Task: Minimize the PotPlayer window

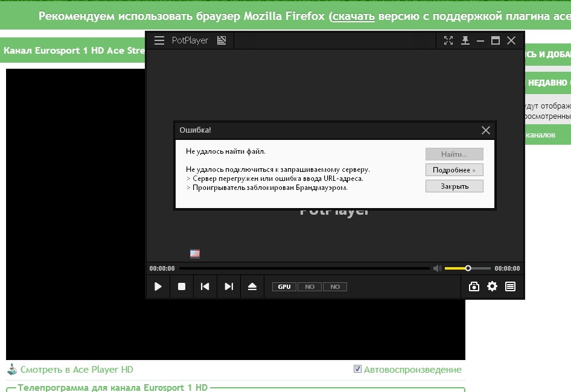Action: 480,41
